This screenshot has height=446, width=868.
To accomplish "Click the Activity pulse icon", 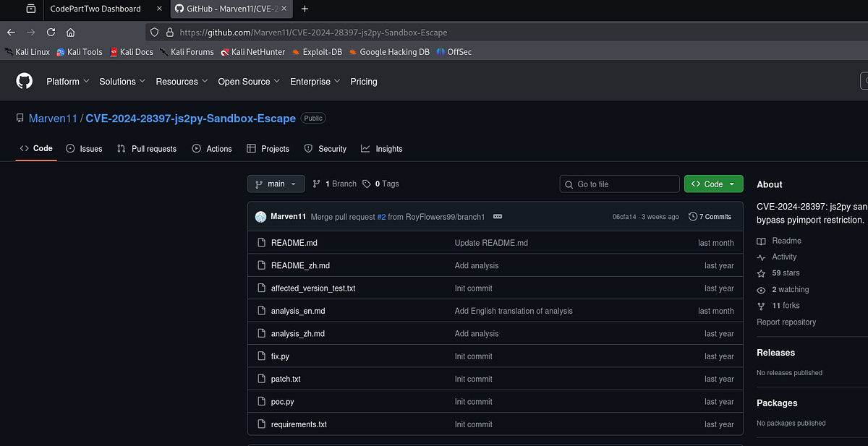I will (761, 257).
